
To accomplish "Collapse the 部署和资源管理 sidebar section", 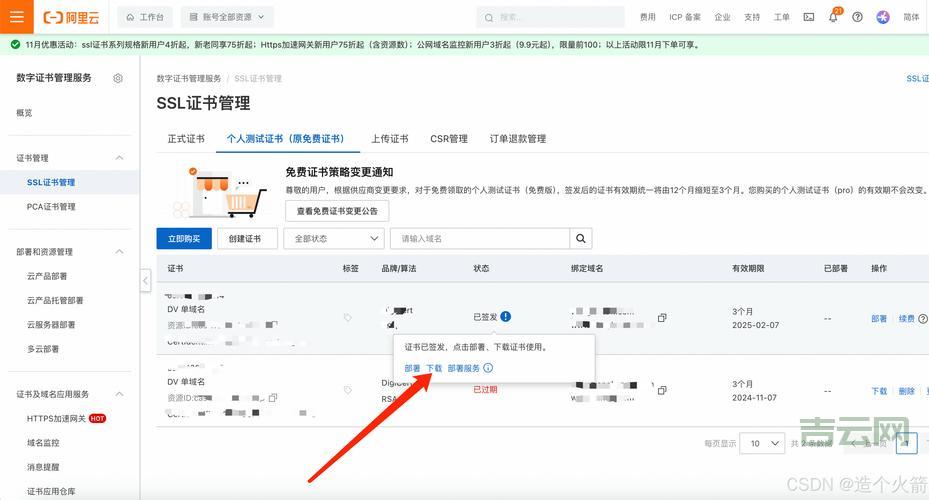I will click(119, 251).
